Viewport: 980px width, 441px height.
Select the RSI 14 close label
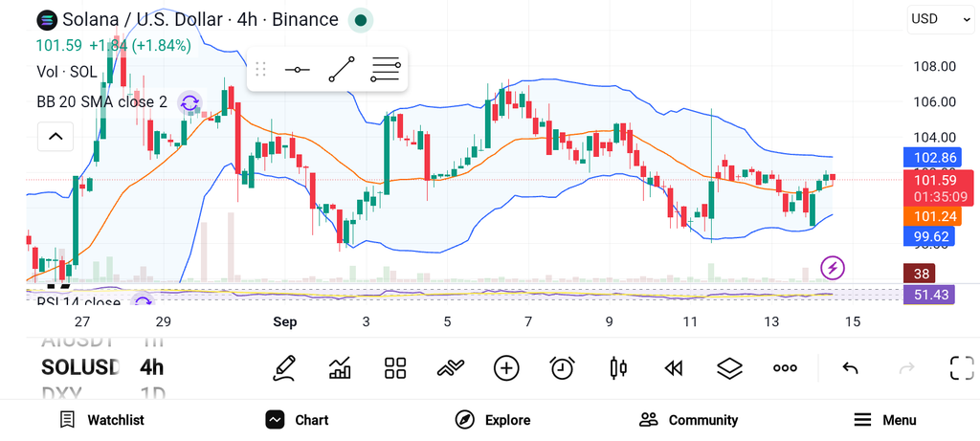pos(78,303)
